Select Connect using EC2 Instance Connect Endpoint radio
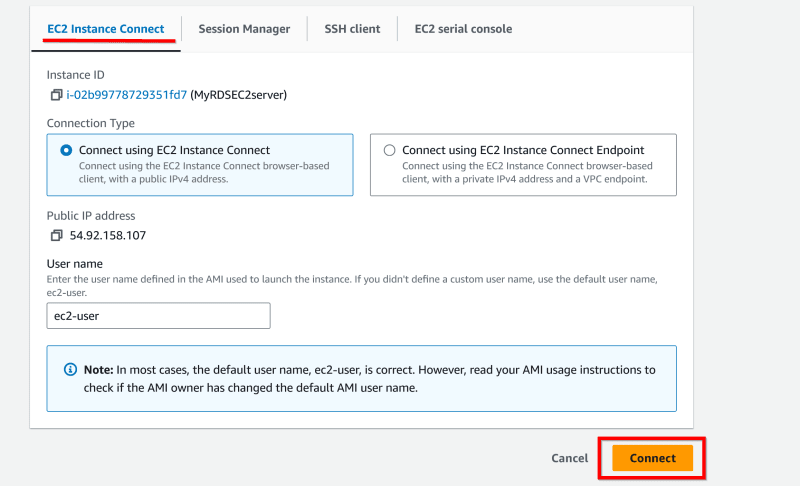 pos(389,150)
